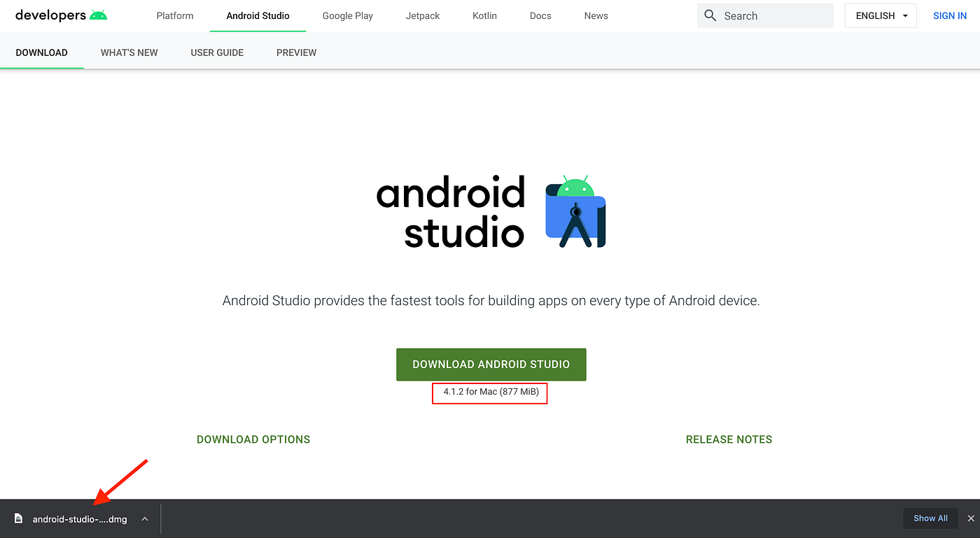Image resolution: width=980 pixels, height=538 pixels.
Task: Click the SIGN IN link
Action: (950, 15)
